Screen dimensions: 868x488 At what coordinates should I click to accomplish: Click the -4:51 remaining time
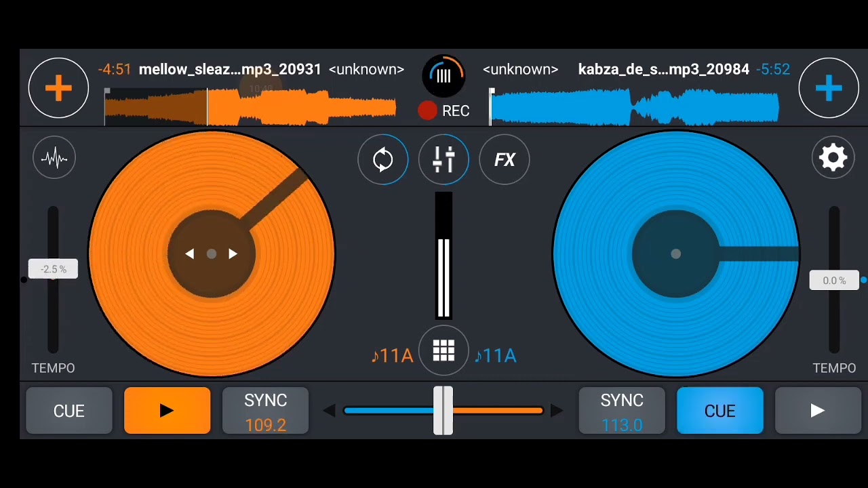114,70
